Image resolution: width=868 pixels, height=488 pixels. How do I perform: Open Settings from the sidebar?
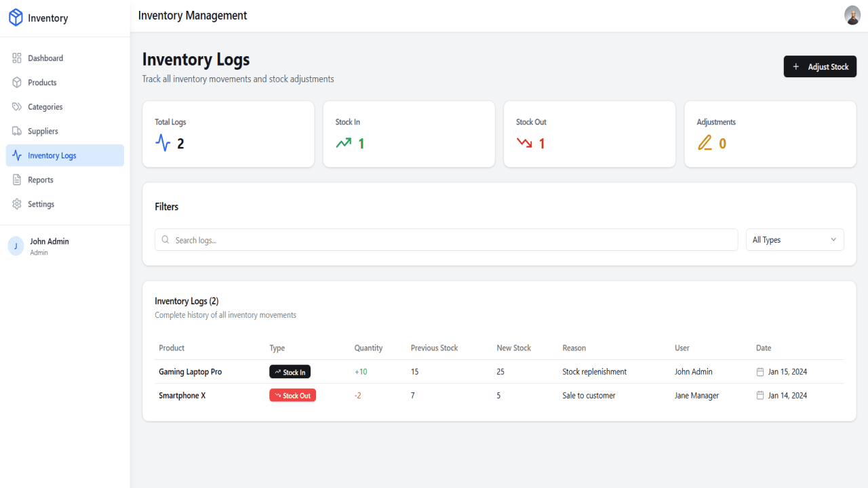click(x=65, y=204)
